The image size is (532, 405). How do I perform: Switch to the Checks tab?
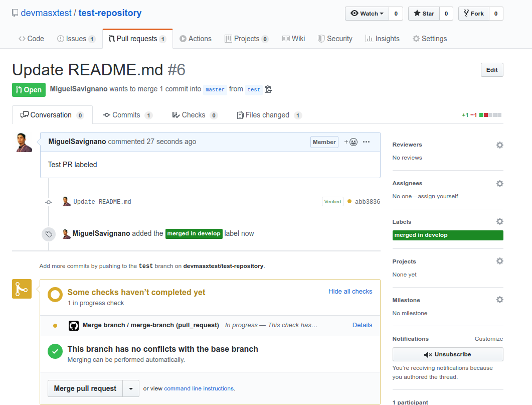(x=195, y=115)
